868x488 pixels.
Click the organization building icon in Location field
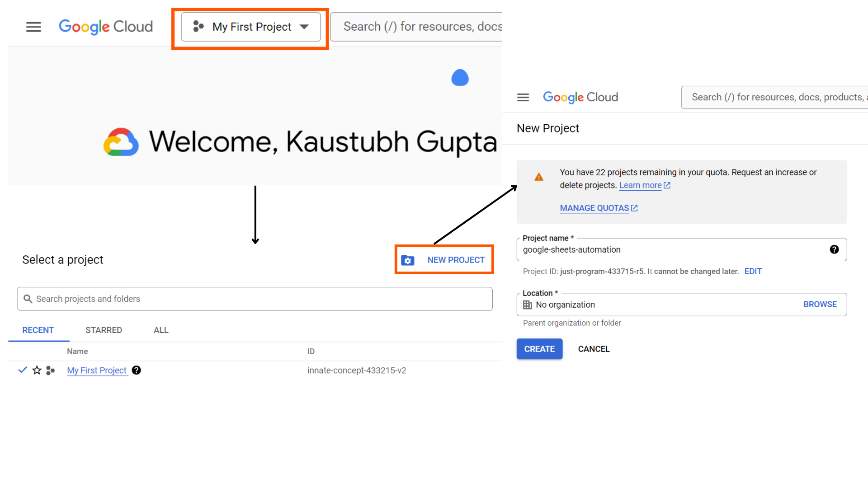(x=527, y=305)
